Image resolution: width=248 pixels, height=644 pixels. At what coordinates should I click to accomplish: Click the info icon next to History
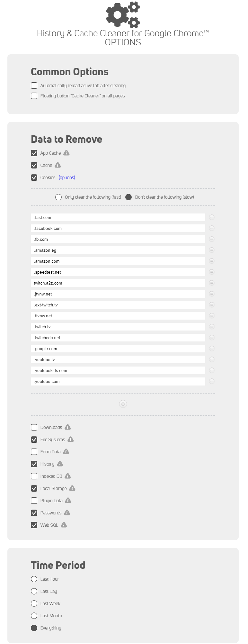pos(60,464)
